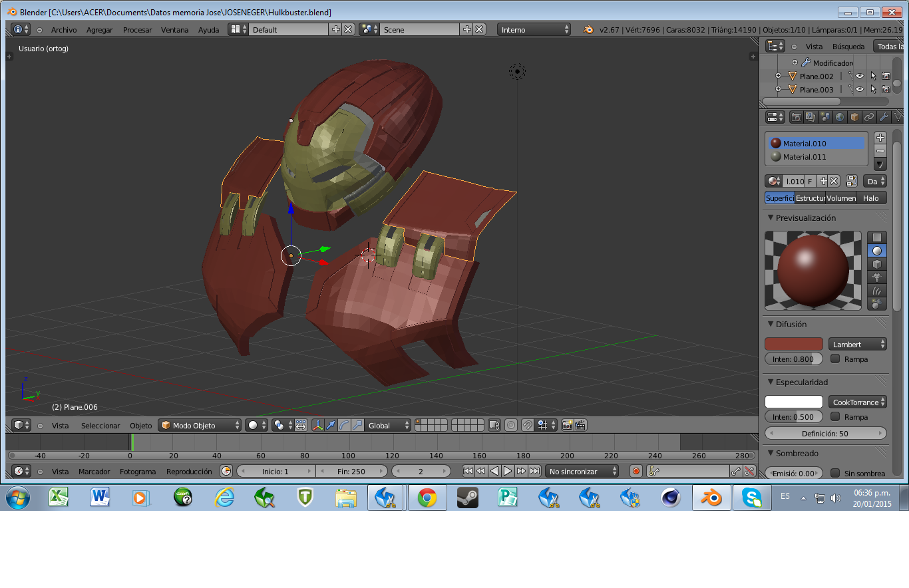This screenshot has height=588, width=909.
Task: Open the Ventana menu
Action: [x=174, y=30]
